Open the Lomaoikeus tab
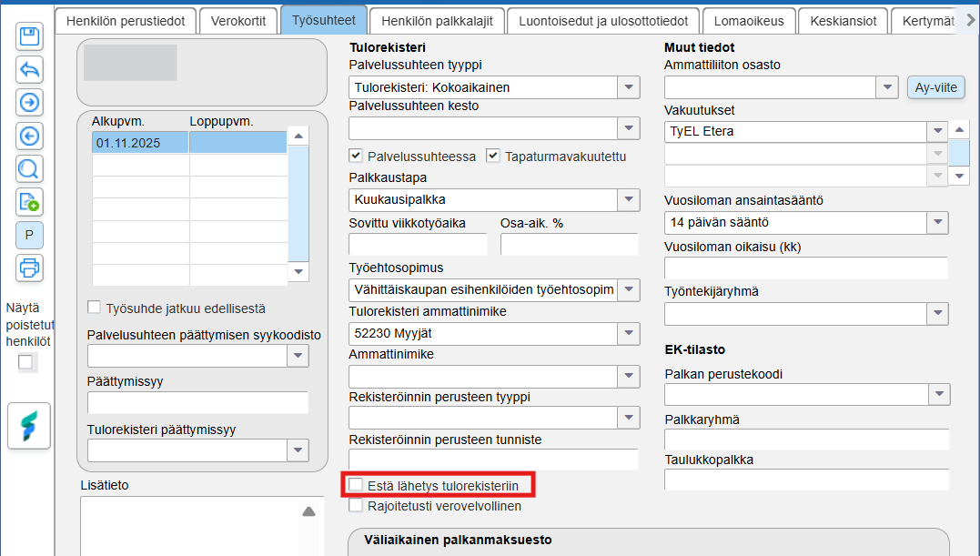This screenshot has width=980, height=556. [749, 21]
